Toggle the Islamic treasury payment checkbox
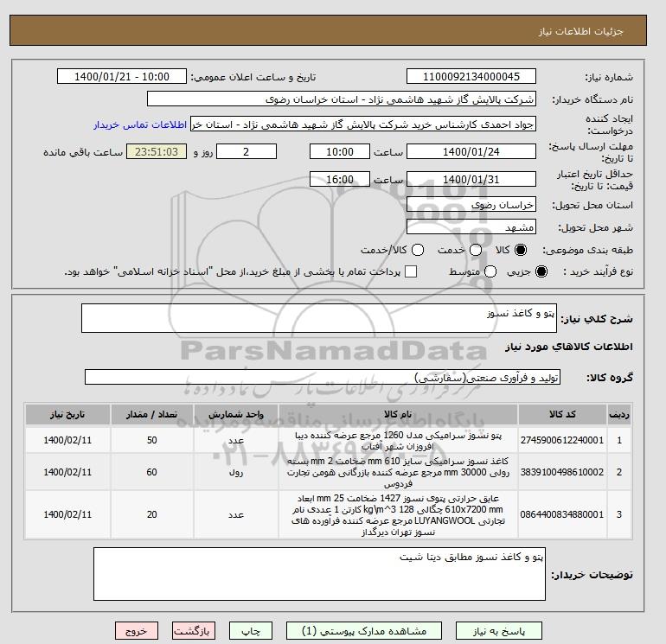666x644 pixels. [x=411, y=271]
